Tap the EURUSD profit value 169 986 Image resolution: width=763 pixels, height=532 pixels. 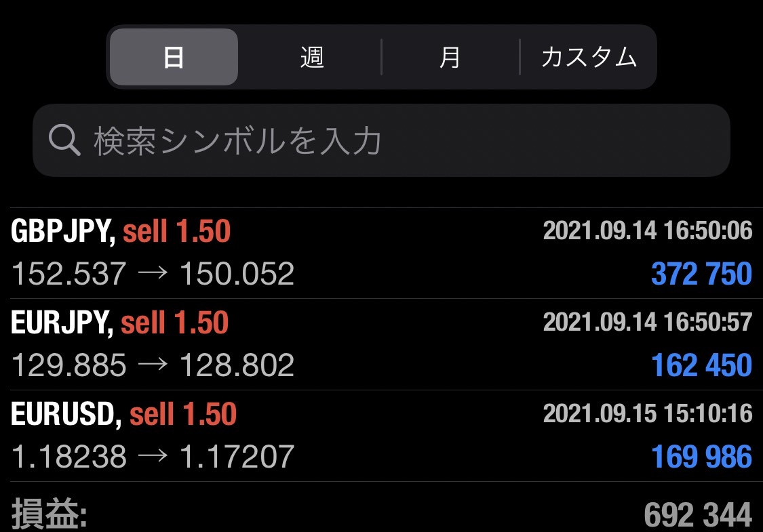click(x=701, y=457)
